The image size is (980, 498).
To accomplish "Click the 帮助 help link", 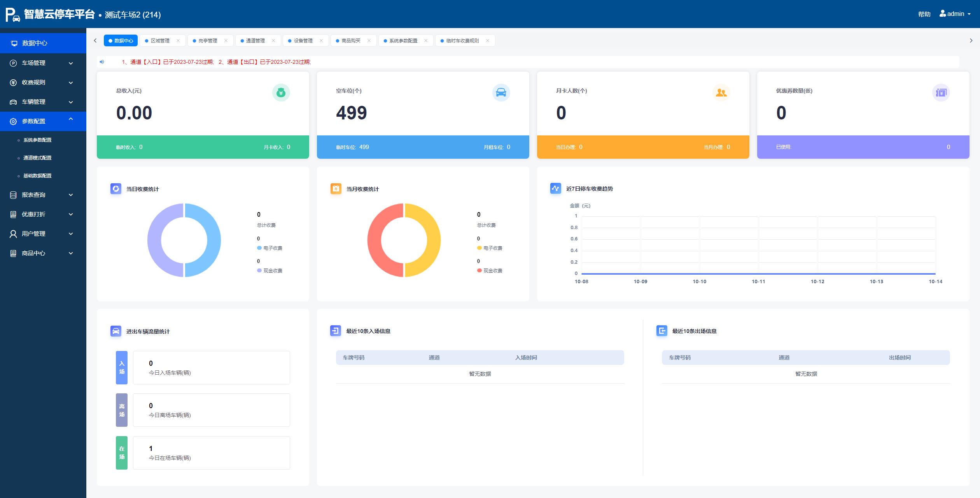I will point(924,14).
